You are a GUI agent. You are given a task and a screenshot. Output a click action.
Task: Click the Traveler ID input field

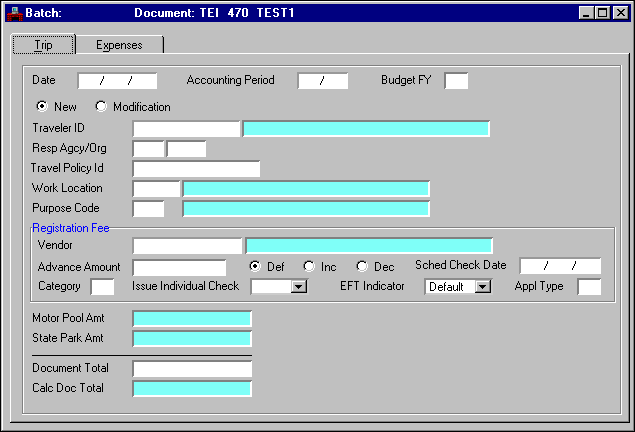(x=186, y=128)
